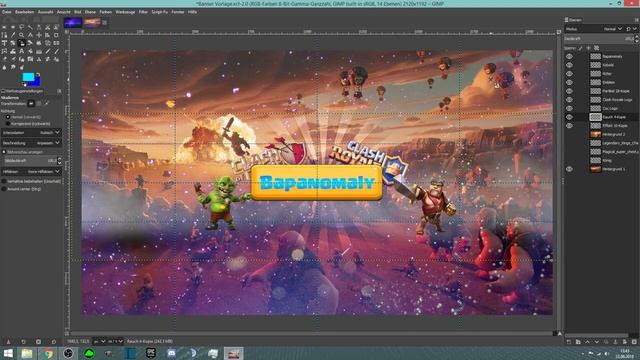The height and width of the screenshot is (360, 640).
Task: Delete the selected layer trash icon
Action: pyautogui.click(x=634, y=342)
